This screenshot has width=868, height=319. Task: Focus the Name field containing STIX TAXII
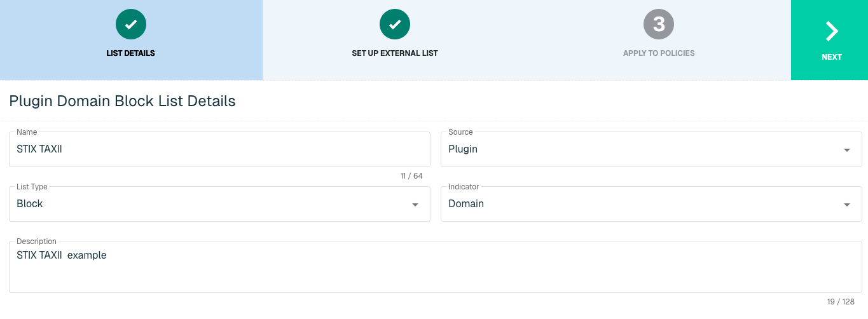(219, 149)
